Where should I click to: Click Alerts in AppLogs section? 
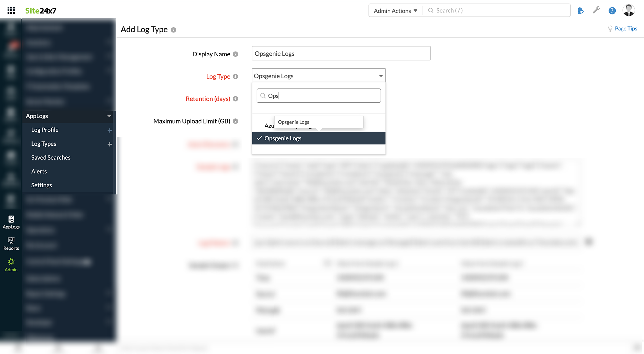tap(39, 171)
